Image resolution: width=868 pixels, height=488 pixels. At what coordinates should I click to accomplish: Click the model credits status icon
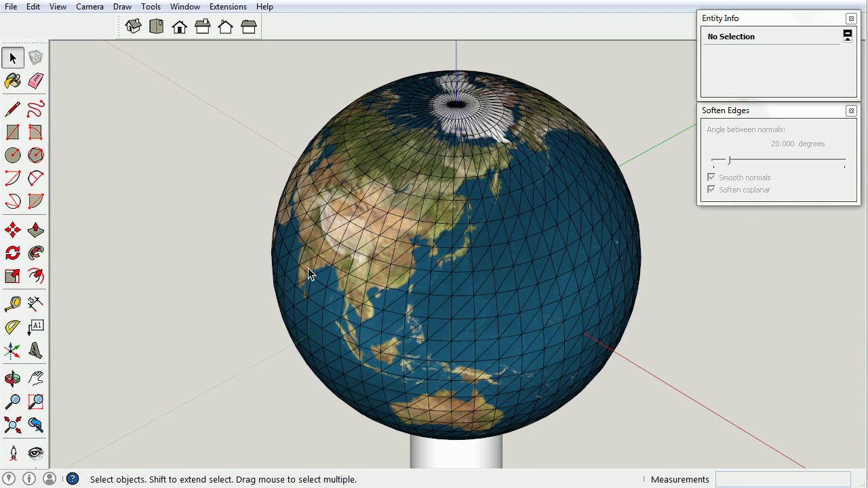pyautogui.click(x=29, y=479)
